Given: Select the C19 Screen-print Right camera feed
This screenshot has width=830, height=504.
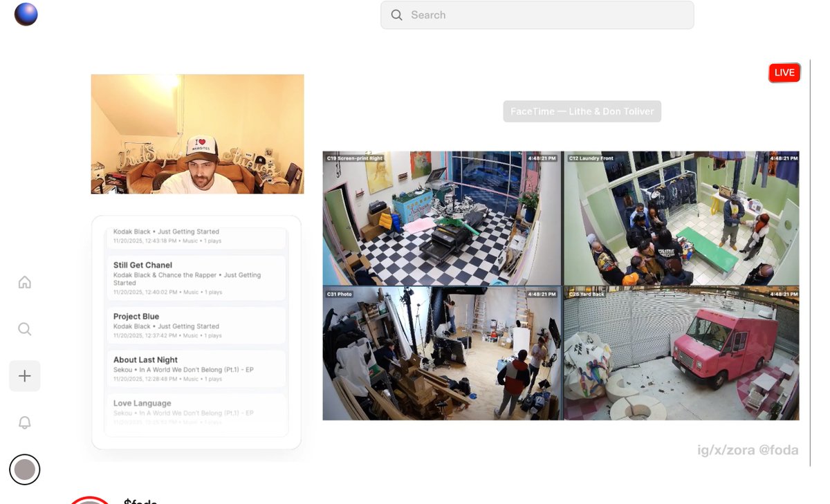Looking at the screenshot, I should (x=442, y=218).
